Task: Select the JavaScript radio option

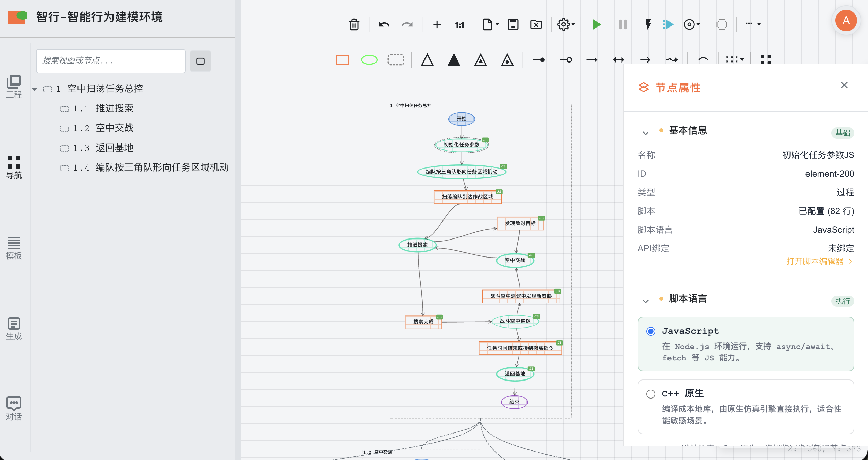Action: pos(650,331)
